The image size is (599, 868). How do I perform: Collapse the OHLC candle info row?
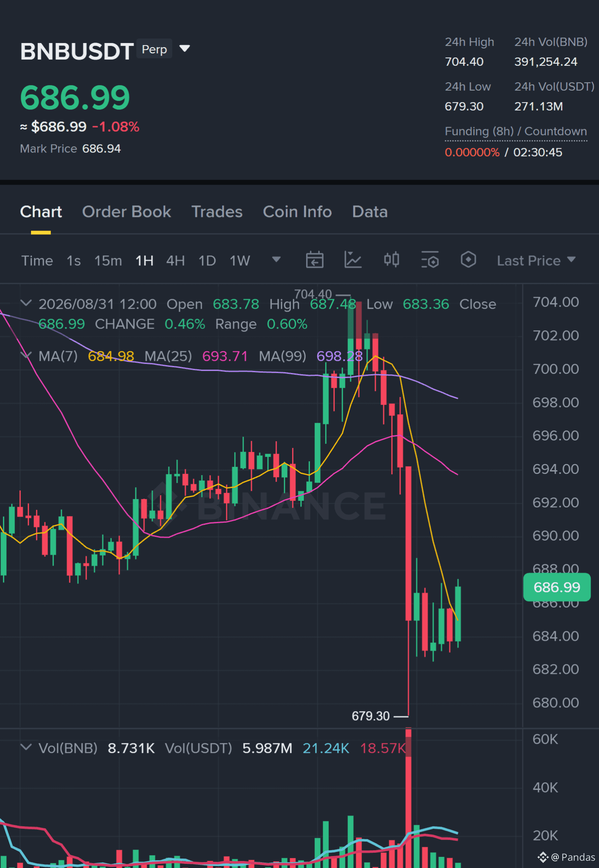point(26,303)
